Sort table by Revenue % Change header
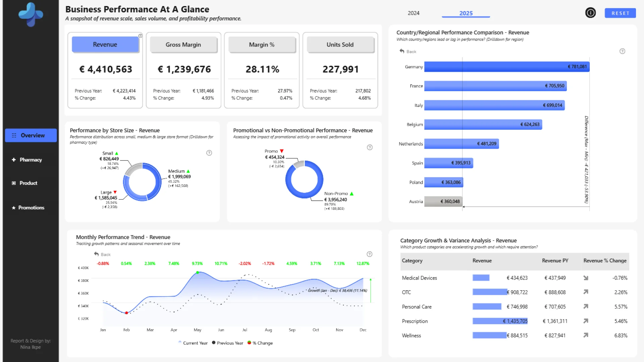Viewport: 644px width, 362px height. 604,261
